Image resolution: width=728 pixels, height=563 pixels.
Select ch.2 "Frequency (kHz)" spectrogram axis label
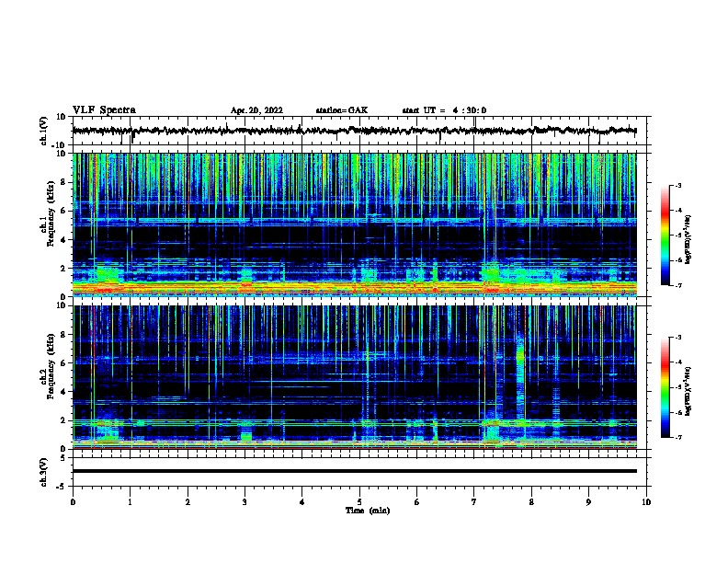click(51, 366)
